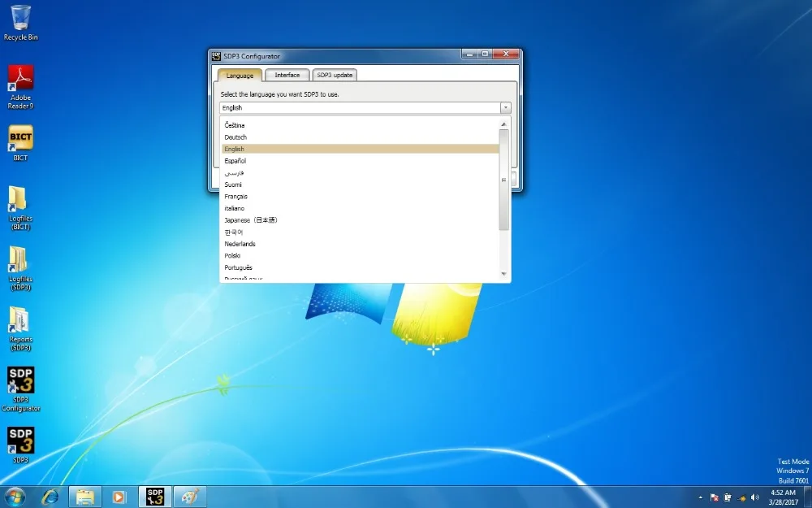
Task: Collapse the language combo box arrow
Action: pyautogui.click(x=505, y=108)
